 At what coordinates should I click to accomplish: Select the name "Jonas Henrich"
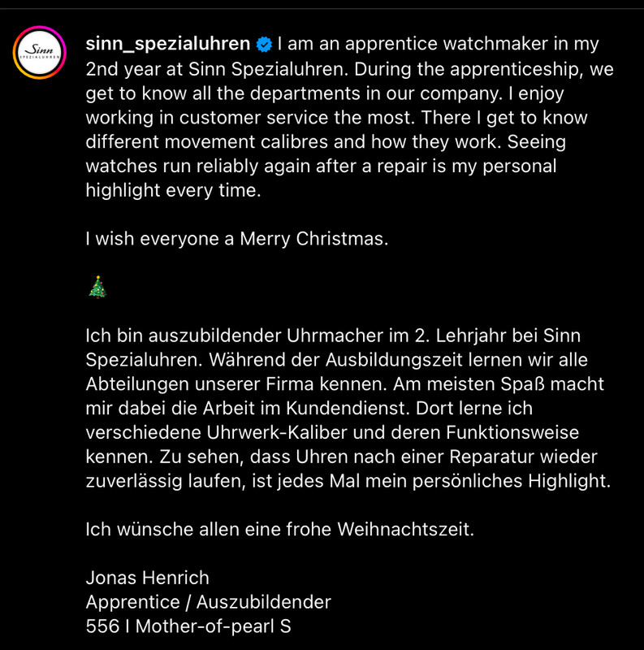(x=148, y=578)
